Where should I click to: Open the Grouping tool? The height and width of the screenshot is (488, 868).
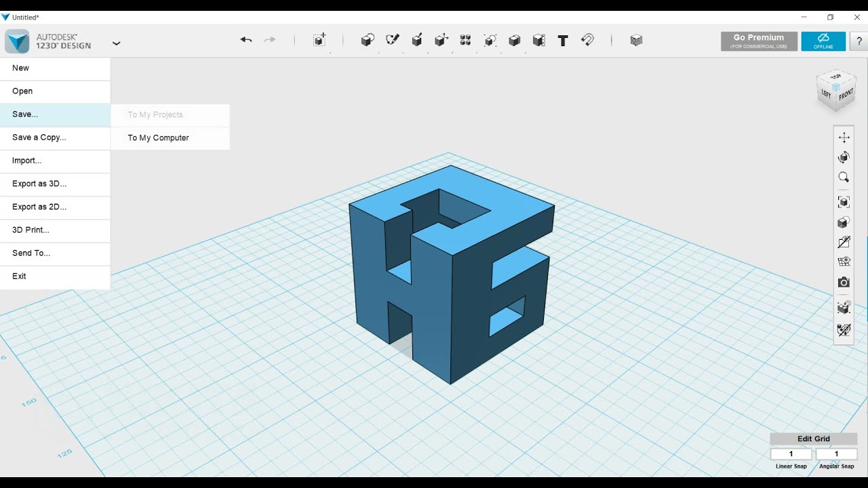tap(490, 40)
